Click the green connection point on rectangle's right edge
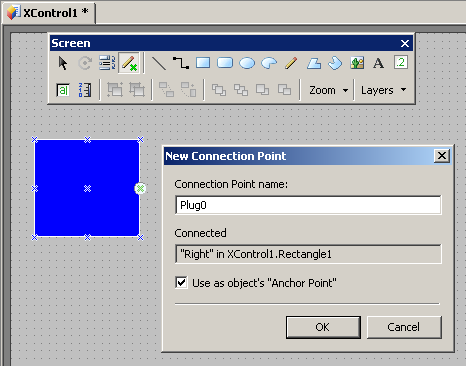This screenshot has height=366, width=466. (x=140, y=189)
